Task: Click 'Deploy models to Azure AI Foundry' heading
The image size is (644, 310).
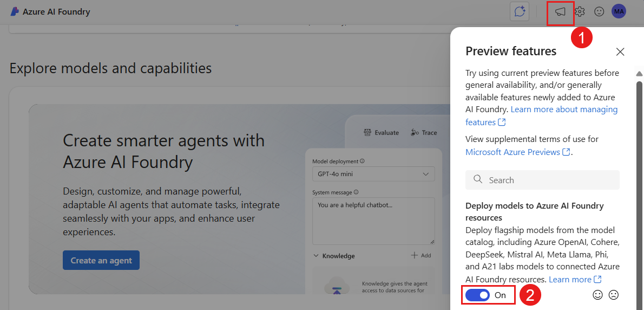Action: pos(535,211)
